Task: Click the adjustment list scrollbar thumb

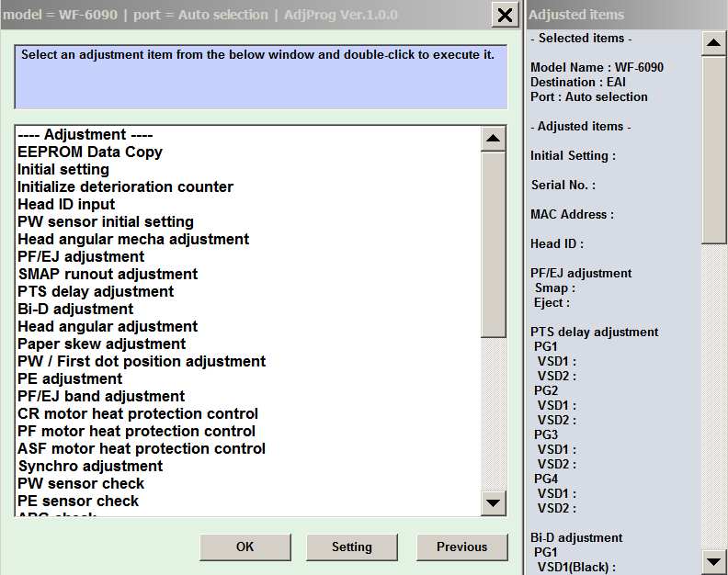Action: [x=493, y=245]
